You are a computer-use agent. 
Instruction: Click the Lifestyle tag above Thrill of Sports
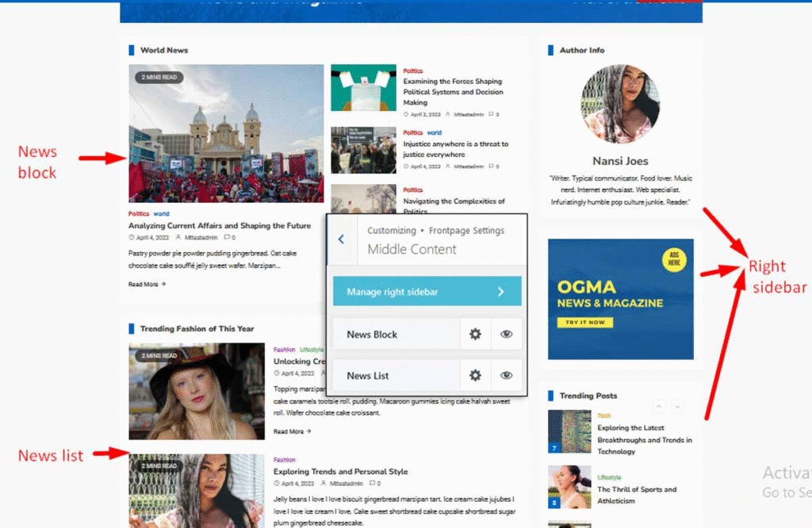[x=609, y=478]
